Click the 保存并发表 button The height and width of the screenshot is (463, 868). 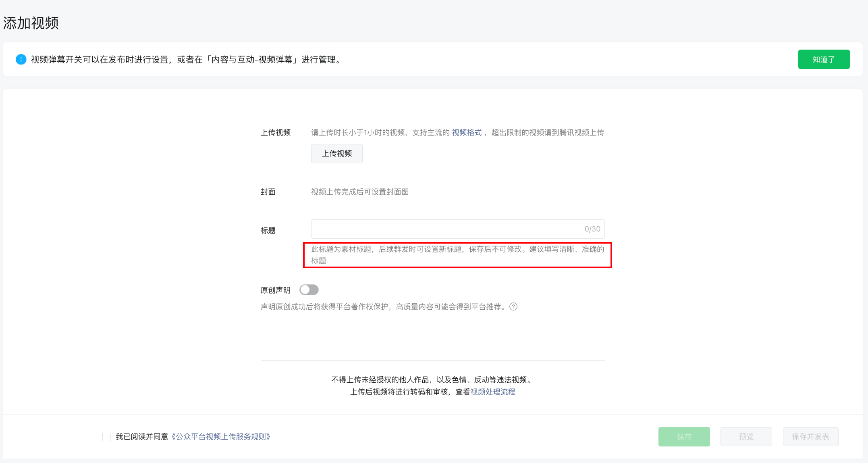click(810, 437)
